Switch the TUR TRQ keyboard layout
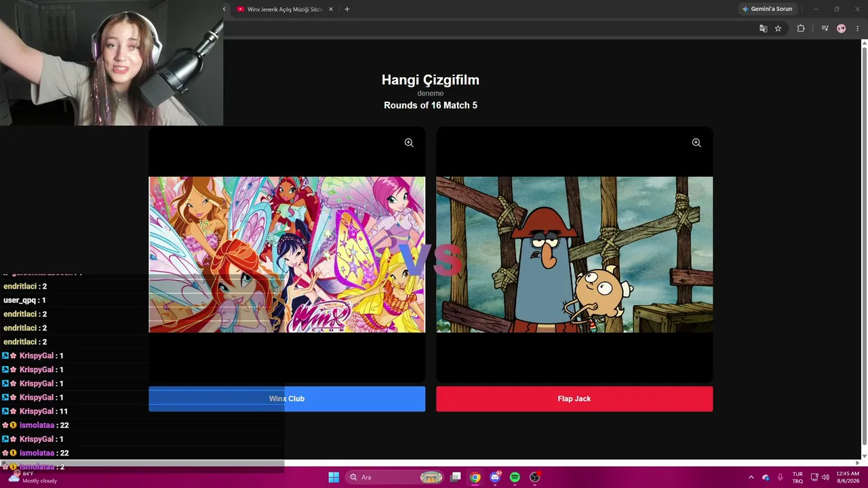 (x=797, y=477)
